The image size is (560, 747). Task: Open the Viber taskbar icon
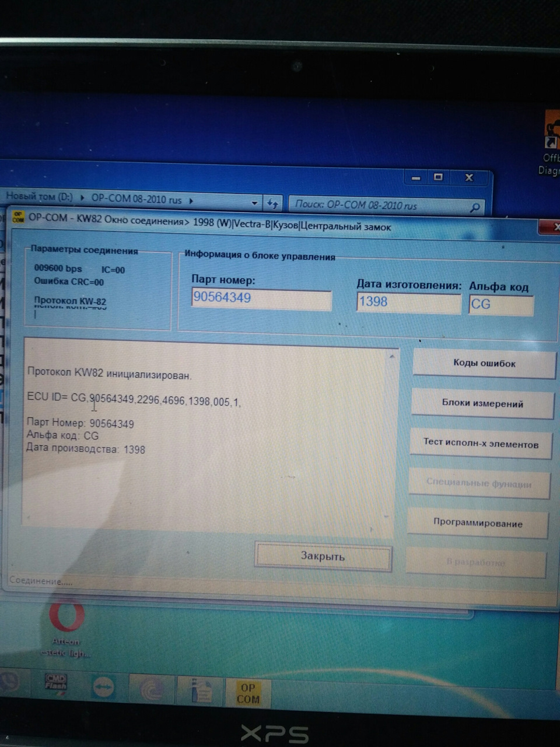10,683
